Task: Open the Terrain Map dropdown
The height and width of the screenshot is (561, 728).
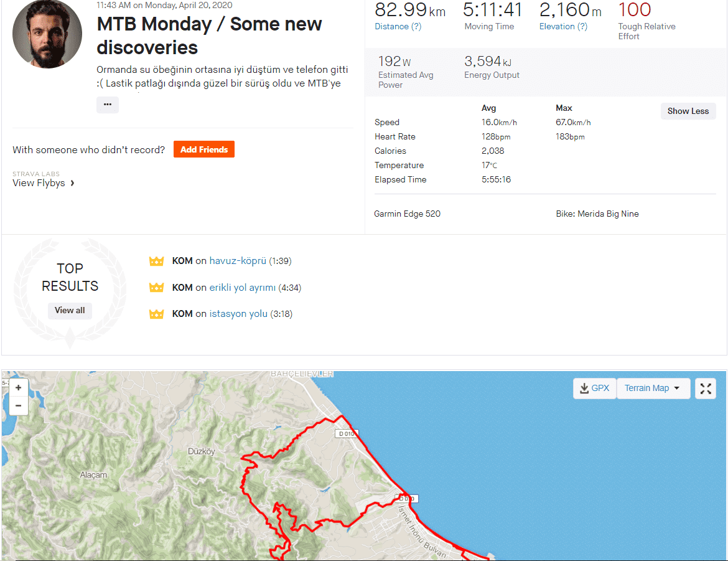Action: pos(653,388)
